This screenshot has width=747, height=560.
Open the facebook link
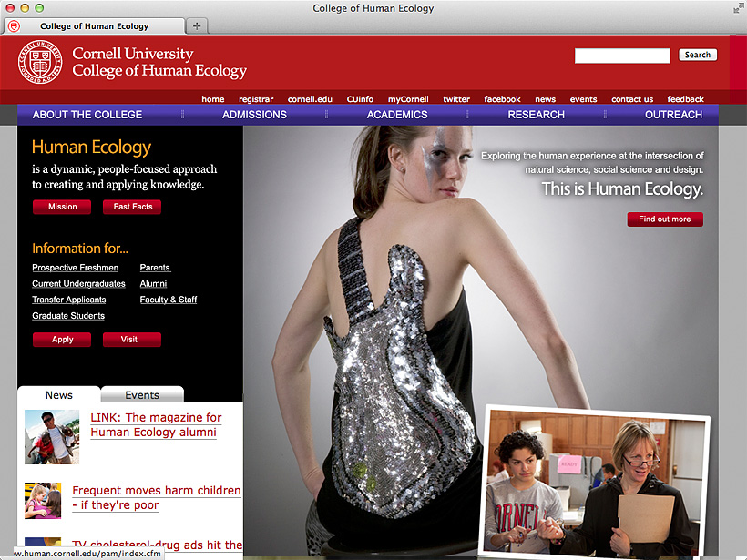point(502,99)
